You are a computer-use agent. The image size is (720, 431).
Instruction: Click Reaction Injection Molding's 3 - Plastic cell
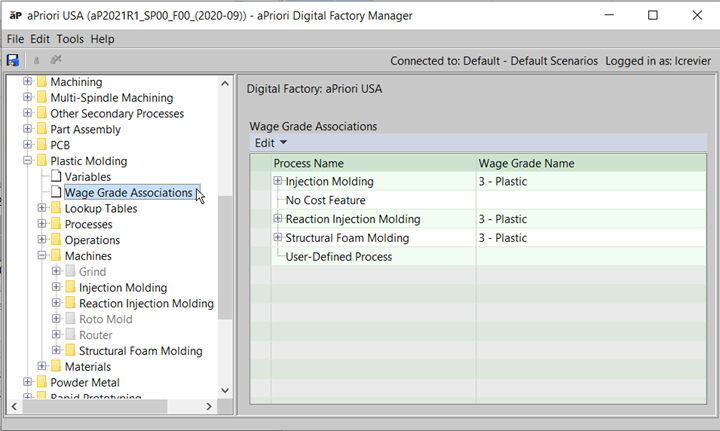(x=591, y=219)
